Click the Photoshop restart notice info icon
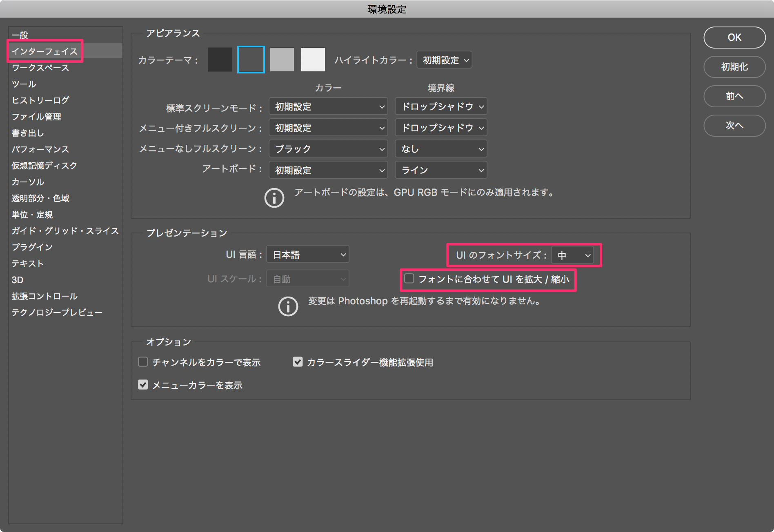Image resolution: width=774 pixels, height=532 pixels. tap(288, 306)
